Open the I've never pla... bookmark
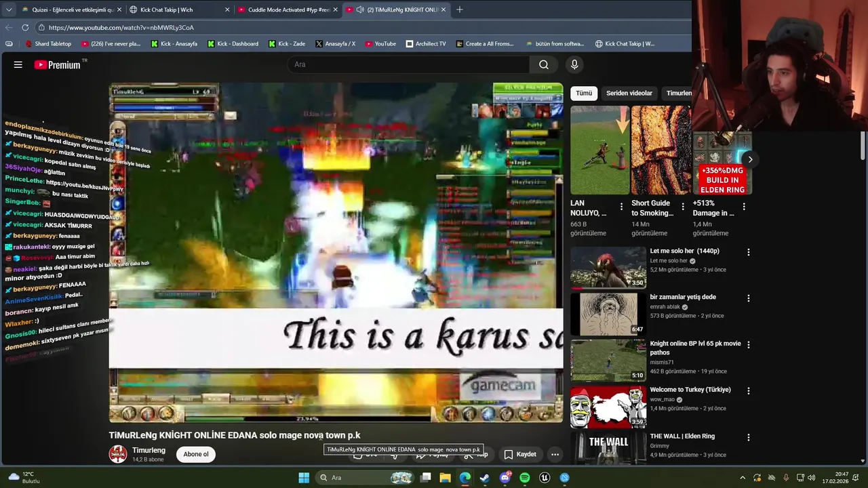The height and width of the screenshot is (488, 868). pos(111,43)
